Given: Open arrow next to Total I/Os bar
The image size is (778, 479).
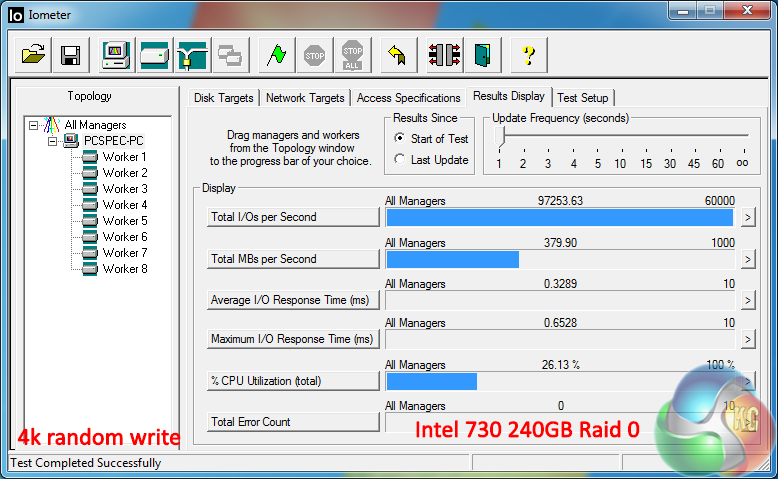Looking at the screenshot, I should (748, 217).
